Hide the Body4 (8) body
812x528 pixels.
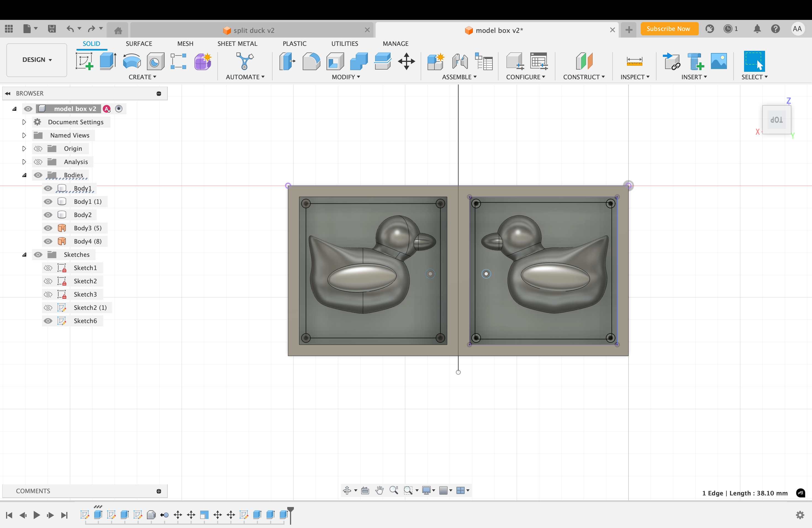point(48,241)
